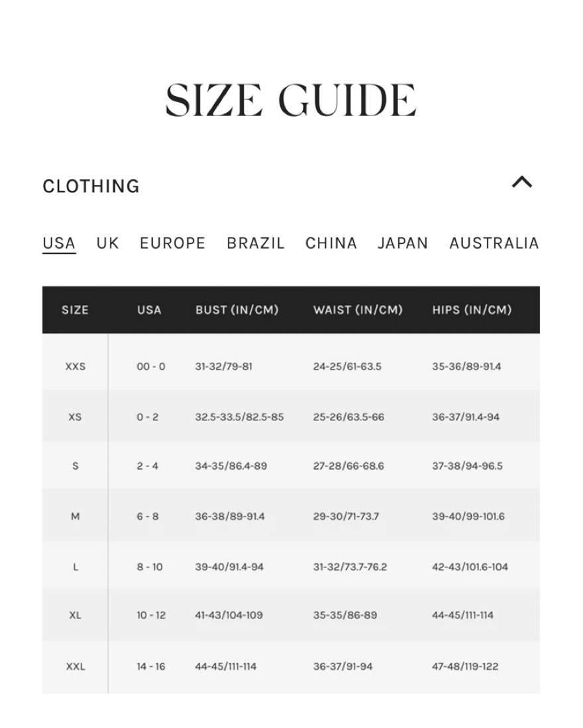The height and width of the screenshot is (728, 583).
Task: Switch to the JAPAN sizing tab
Action: [x=403, y=243]
